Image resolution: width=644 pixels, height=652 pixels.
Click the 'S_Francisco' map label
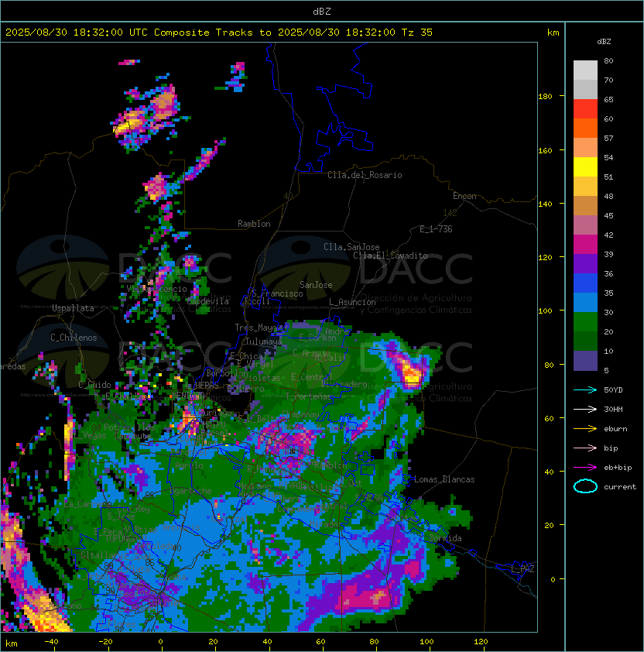[277, 293]
